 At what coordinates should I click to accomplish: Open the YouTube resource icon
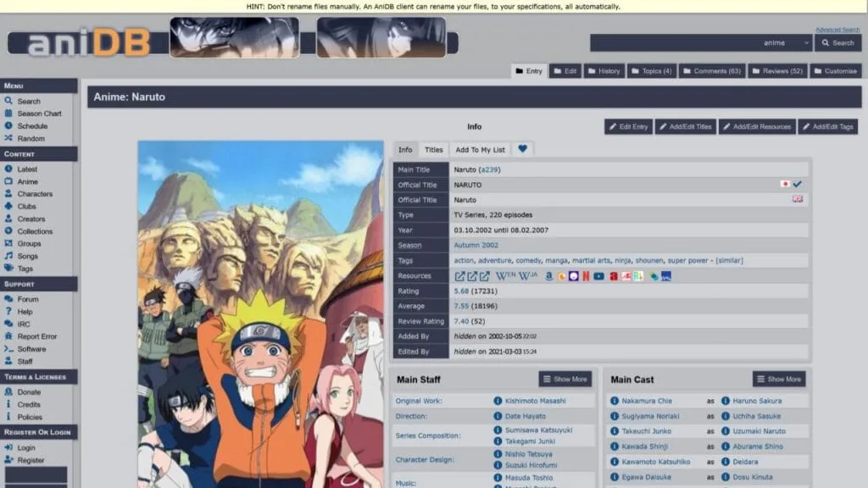(599, 276)
